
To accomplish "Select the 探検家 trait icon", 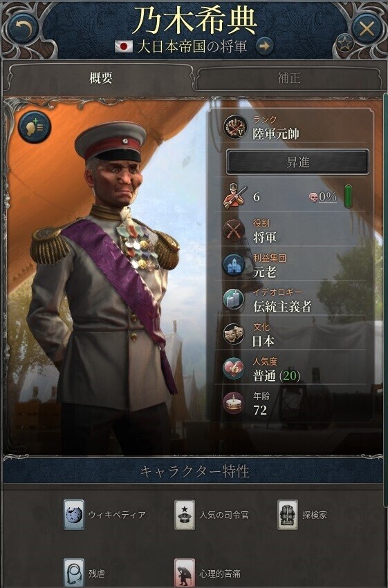I will click(x=288, y=515).
